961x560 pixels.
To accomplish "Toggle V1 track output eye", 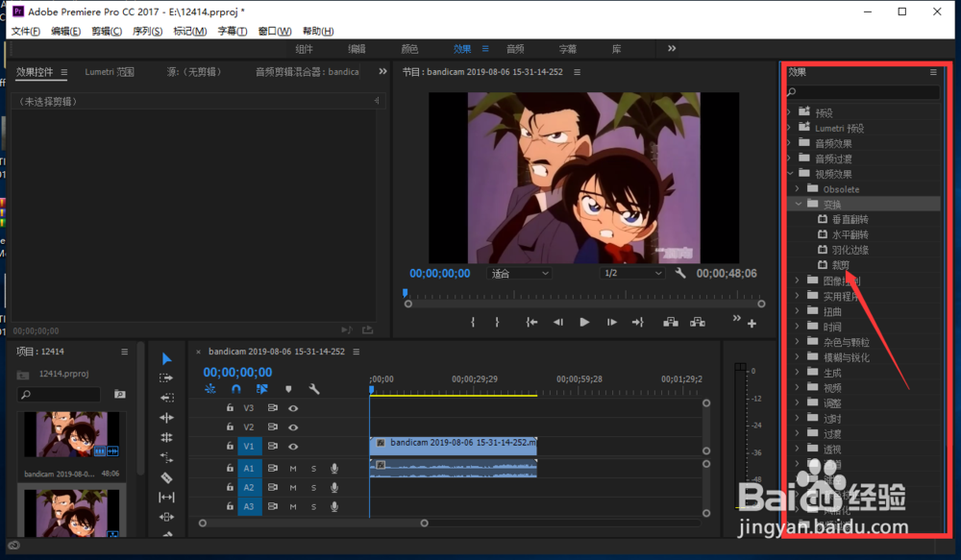I will (x=293, y=447).
